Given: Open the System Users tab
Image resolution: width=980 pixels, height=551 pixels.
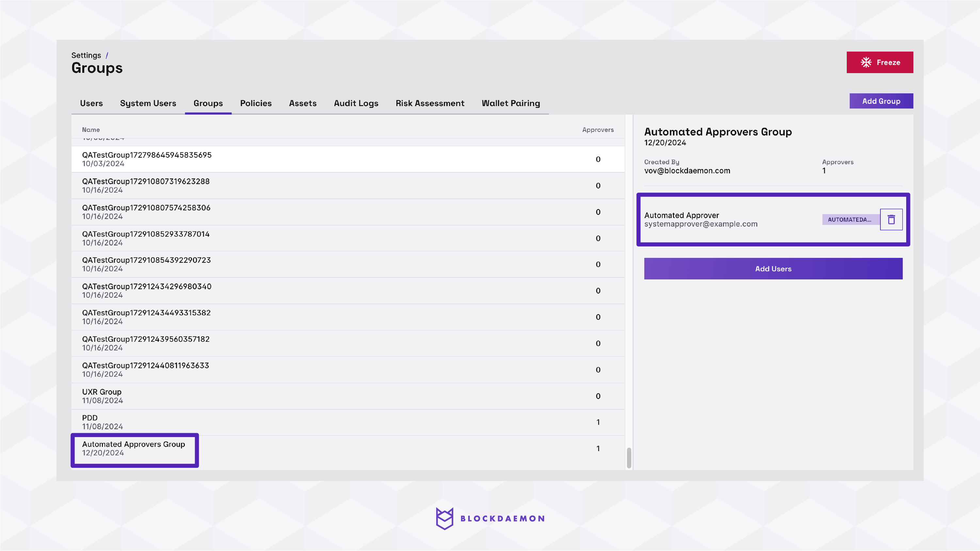Looking at the screenshot, I should (x=148, y=103).
